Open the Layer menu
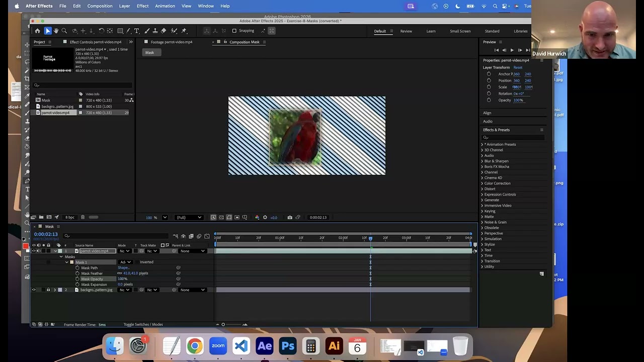 [x=124, y=6]
